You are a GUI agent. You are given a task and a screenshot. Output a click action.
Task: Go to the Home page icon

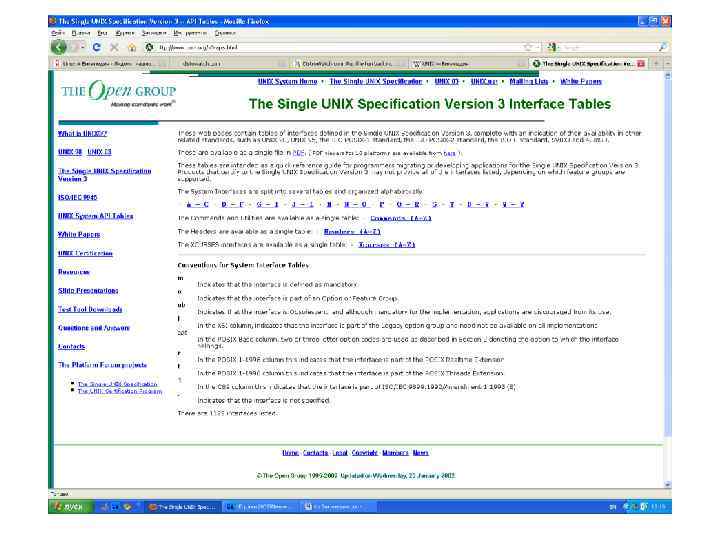click(x=132, y=47)
